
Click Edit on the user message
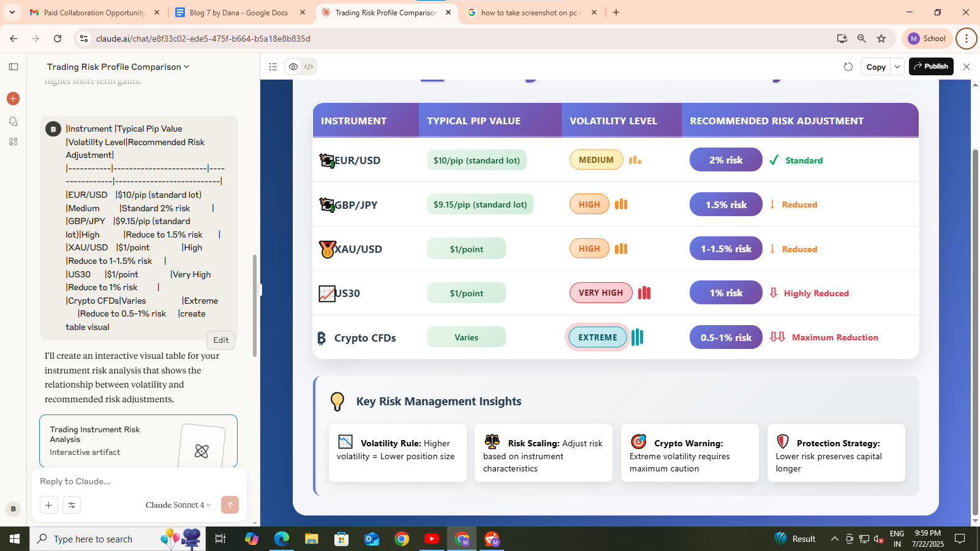coord(221,340)
